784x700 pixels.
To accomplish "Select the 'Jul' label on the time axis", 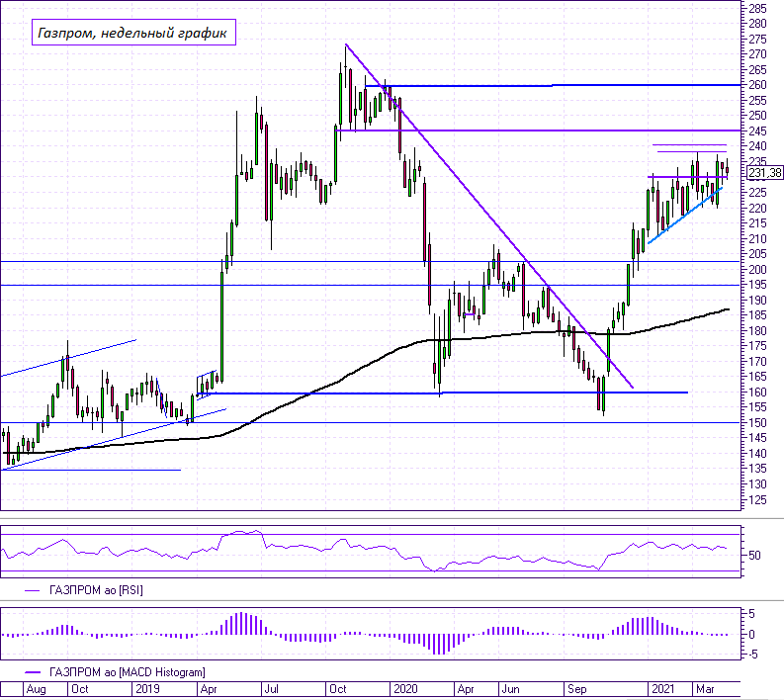I will click(272, 689).
